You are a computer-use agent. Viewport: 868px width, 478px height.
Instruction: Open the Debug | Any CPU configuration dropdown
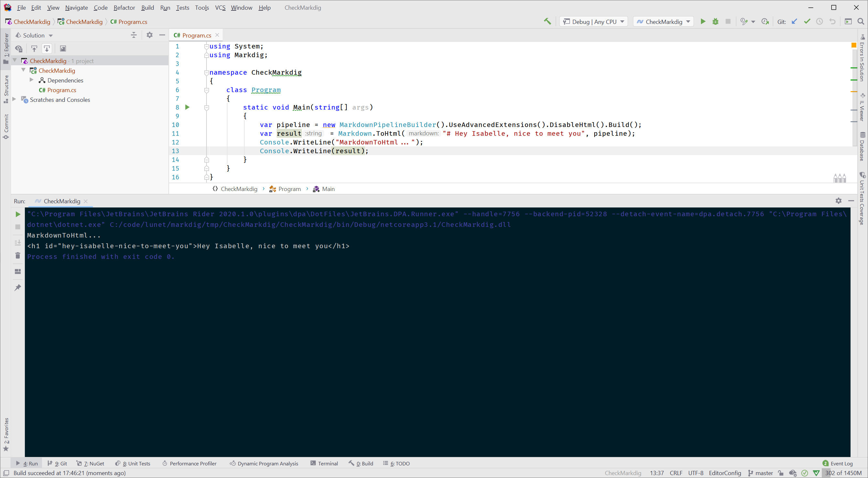[x=593, y=21]
